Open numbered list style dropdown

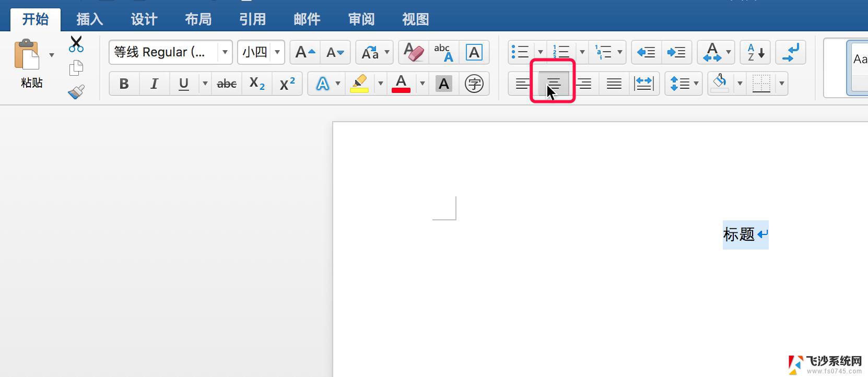click(582, 52)
